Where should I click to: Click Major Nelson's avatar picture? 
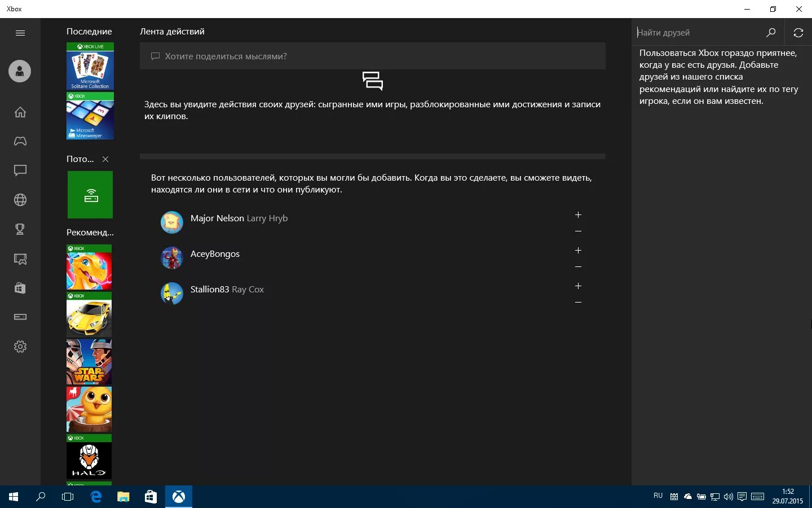coord(172,222)
